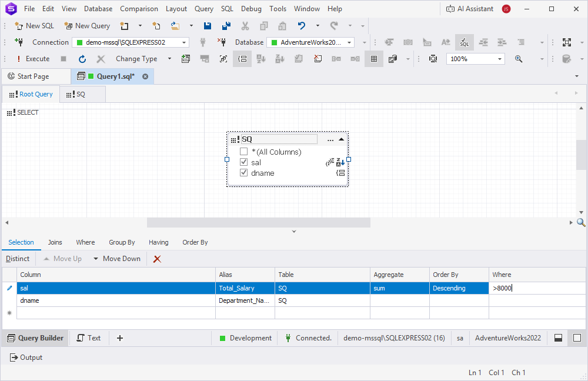Viewport: 588px width, 381px height.
Task: Uncheck the dname column checkbox
Action: pyautogui.click(x=243, y=173)
